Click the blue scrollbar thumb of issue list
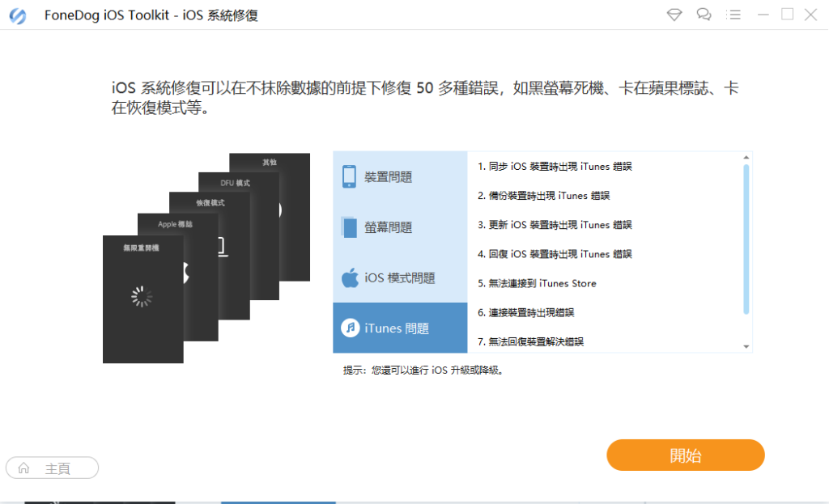 click(x=746, y=239)
